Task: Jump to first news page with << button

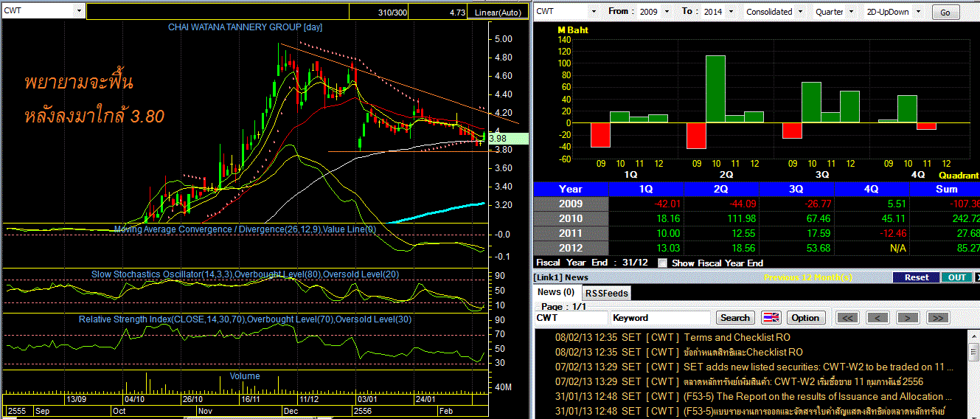Action: 848,317
